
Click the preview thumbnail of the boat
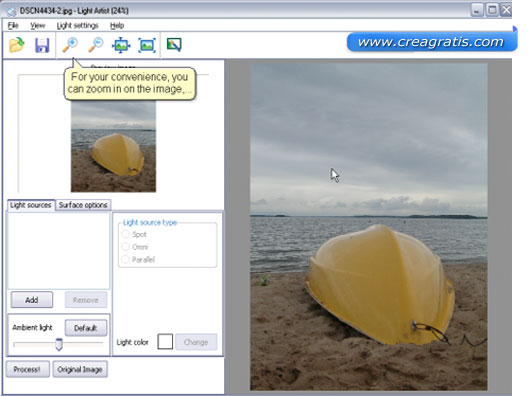[113, 147]
